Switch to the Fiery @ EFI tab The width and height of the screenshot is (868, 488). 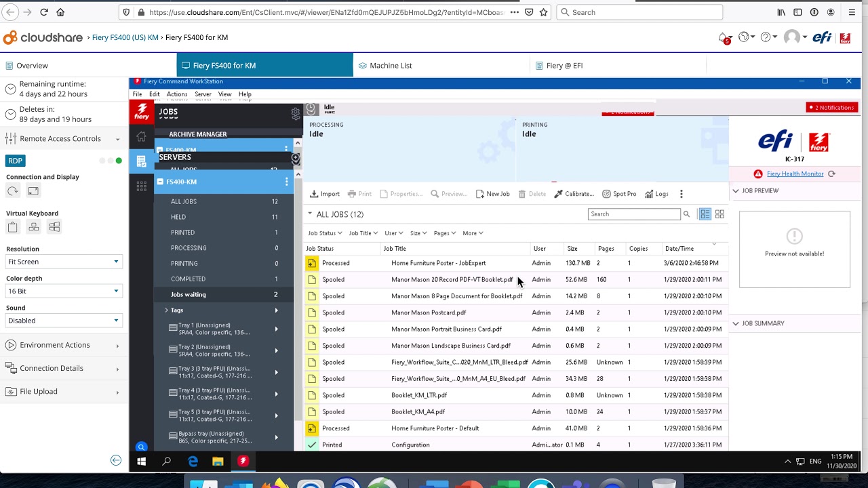click(x=618, y=66)
